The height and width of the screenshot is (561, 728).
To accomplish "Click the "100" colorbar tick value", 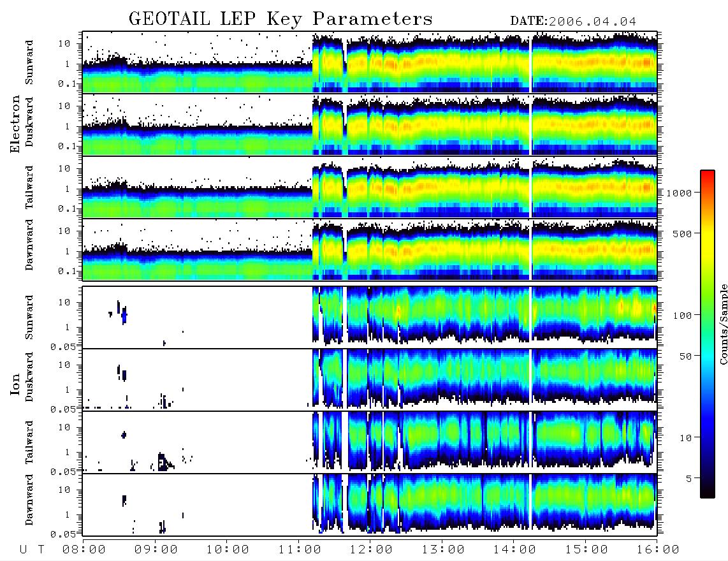I will [683, 316].
